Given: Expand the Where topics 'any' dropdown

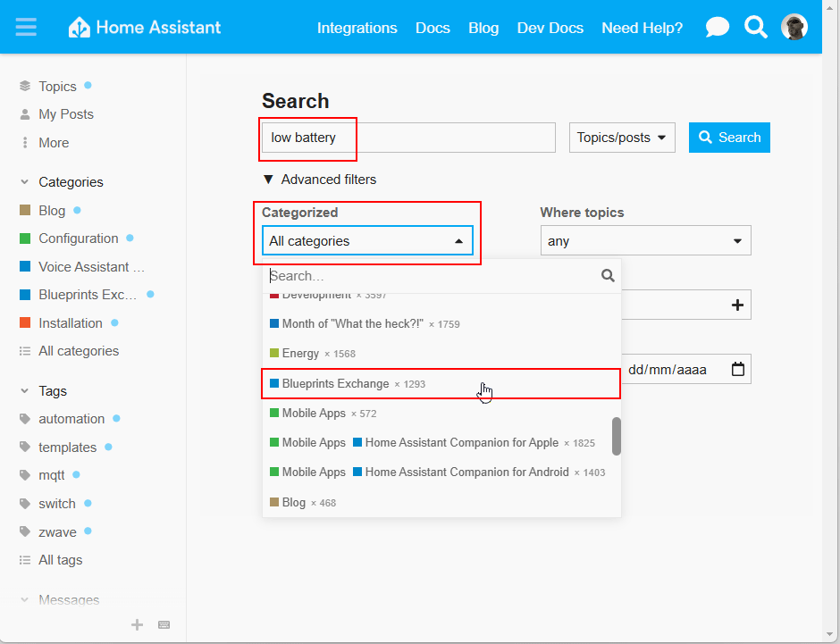Looking at the screenshot, I should coord(645,241).
